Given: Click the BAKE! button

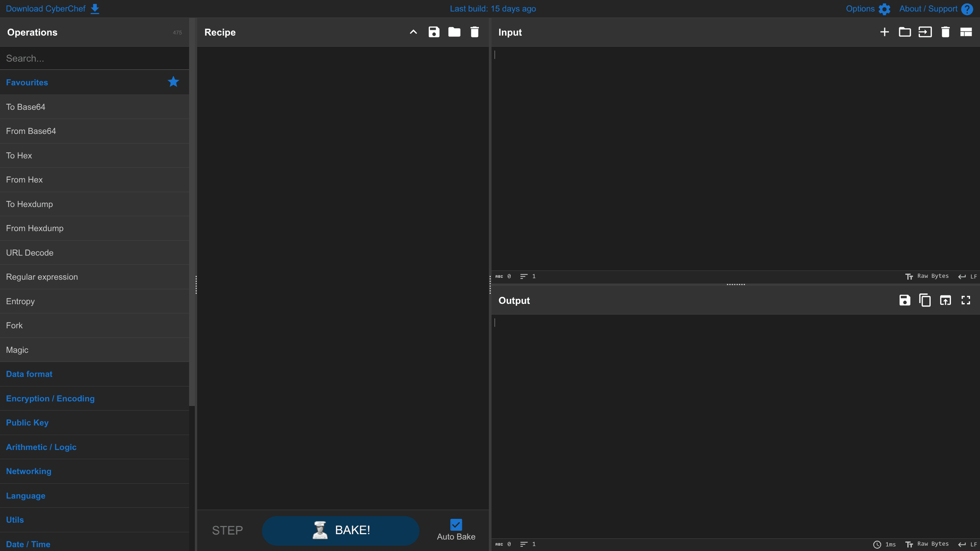Looking at the screenshot, I should tap(341, 530).
